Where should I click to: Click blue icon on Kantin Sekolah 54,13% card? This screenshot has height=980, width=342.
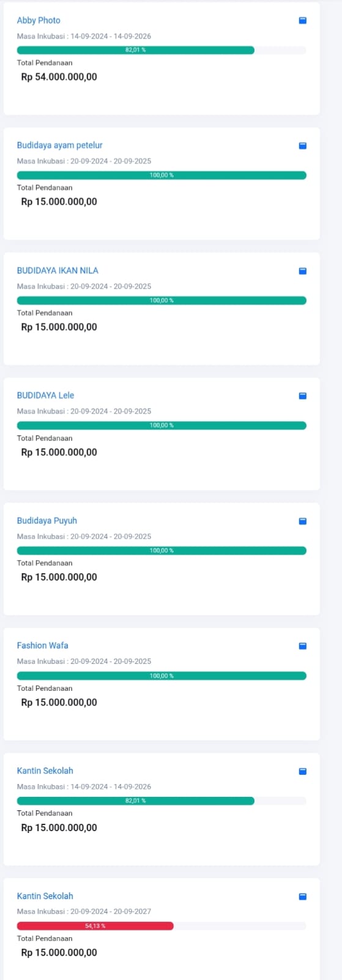(302, 897)
